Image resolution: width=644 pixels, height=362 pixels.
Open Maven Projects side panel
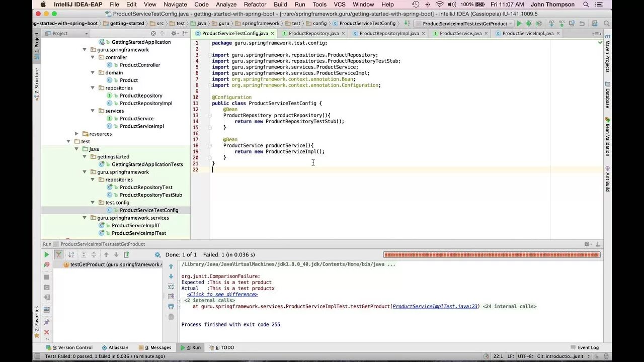click(x=607, y=53)
